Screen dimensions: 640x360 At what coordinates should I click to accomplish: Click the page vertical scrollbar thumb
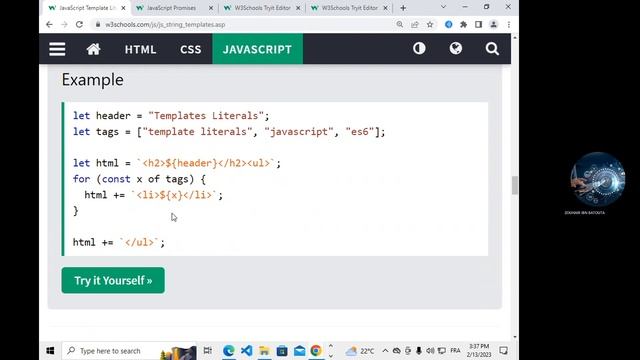click(x=515, y=185)
